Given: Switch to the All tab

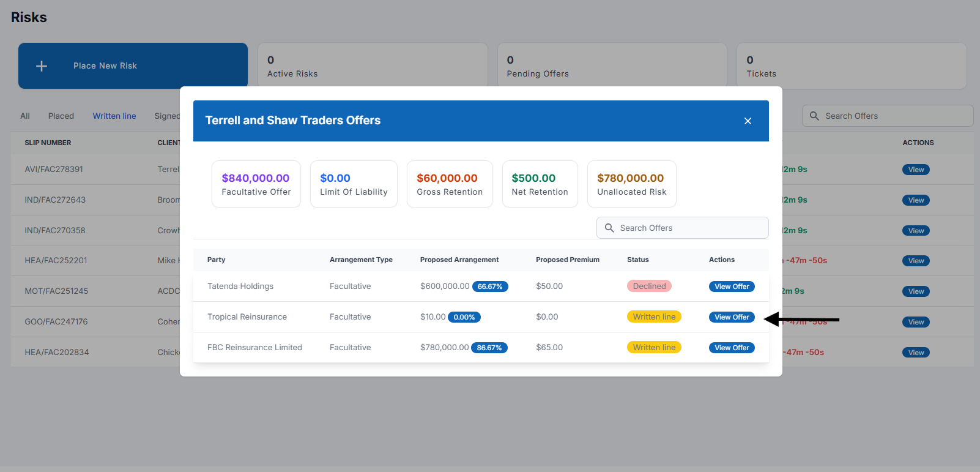Looking at the screenshot, I should click(25, 116).
